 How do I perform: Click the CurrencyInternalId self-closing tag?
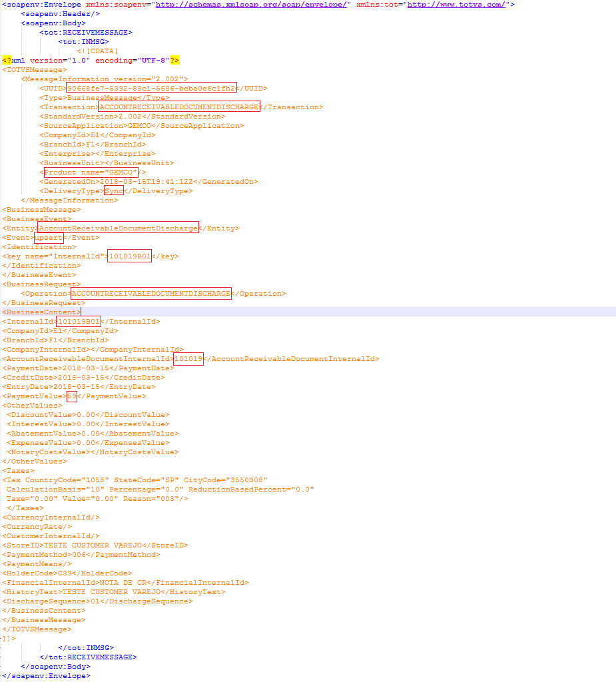(x=51, y=517)
